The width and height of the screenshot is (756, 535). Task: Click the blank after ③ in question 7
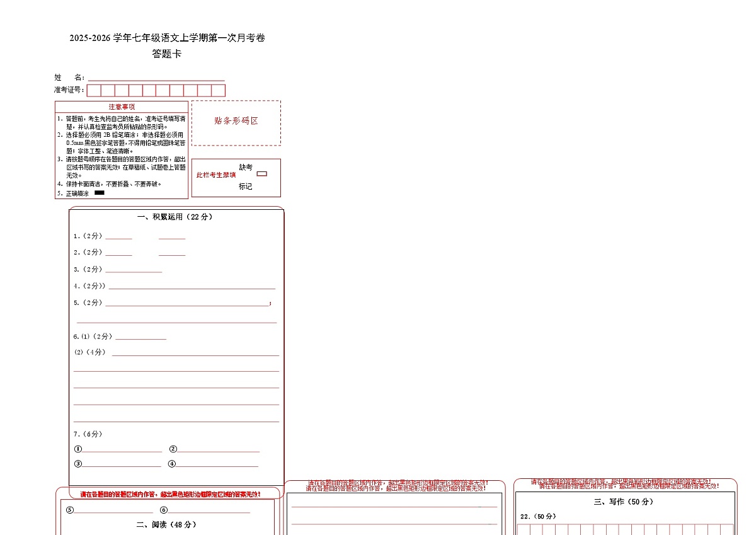(x=122, y=464)
